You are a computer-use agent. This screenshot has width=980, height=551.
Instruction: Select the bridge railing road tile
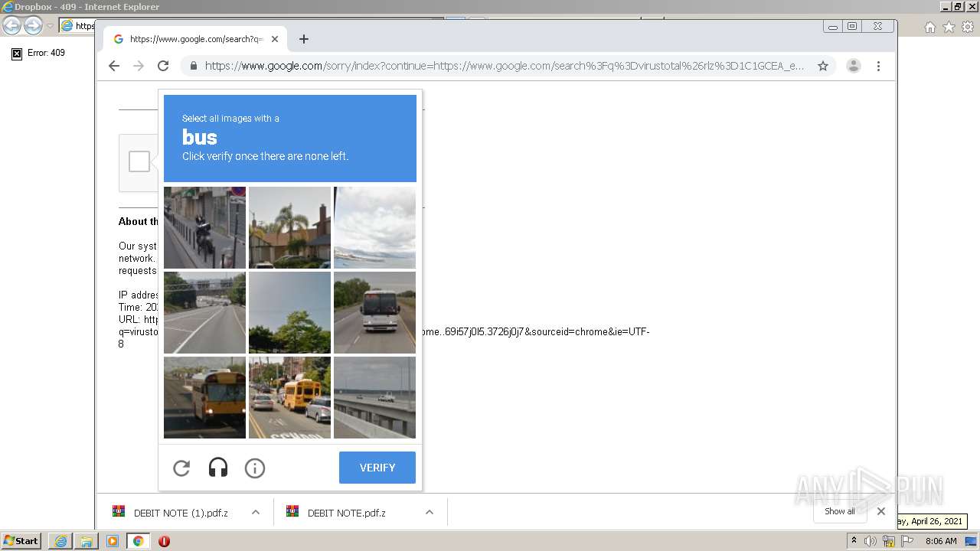click(x=374, y=397)
